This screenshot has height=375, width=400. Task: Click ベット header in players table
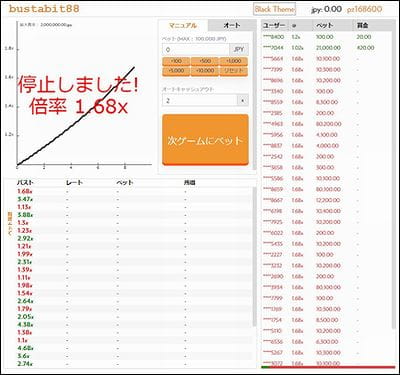coord(324,26)
